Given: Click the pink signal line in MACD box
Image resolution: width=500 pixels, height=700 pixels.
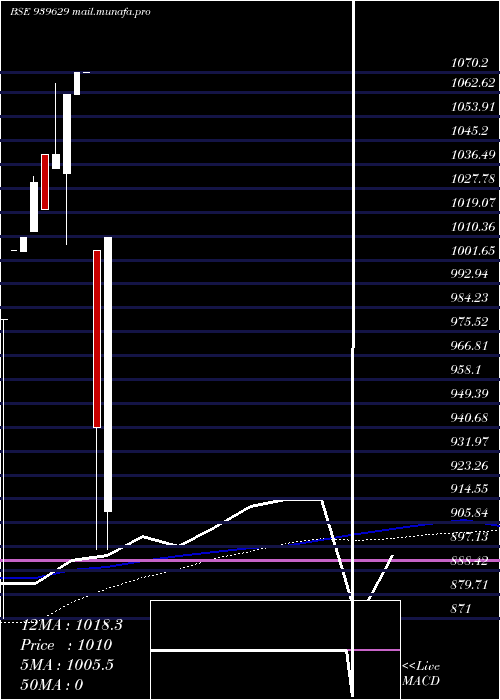Looking at the screenshot, I should (376, 650).
